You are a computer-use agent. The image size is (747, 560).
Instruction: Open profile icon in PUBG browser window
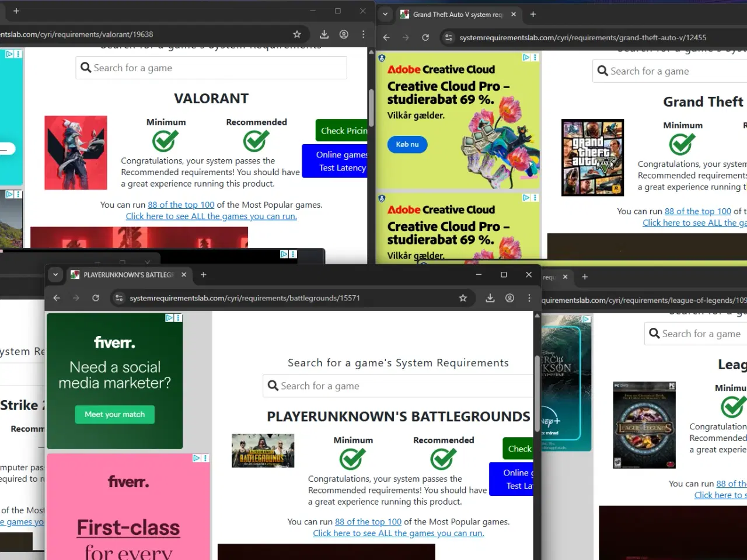point(509,298)
